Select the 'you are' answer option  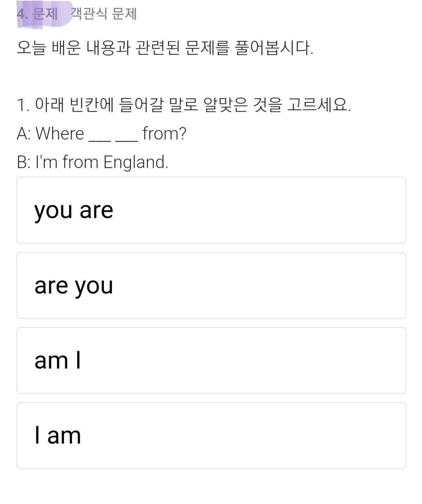point(211,210)
